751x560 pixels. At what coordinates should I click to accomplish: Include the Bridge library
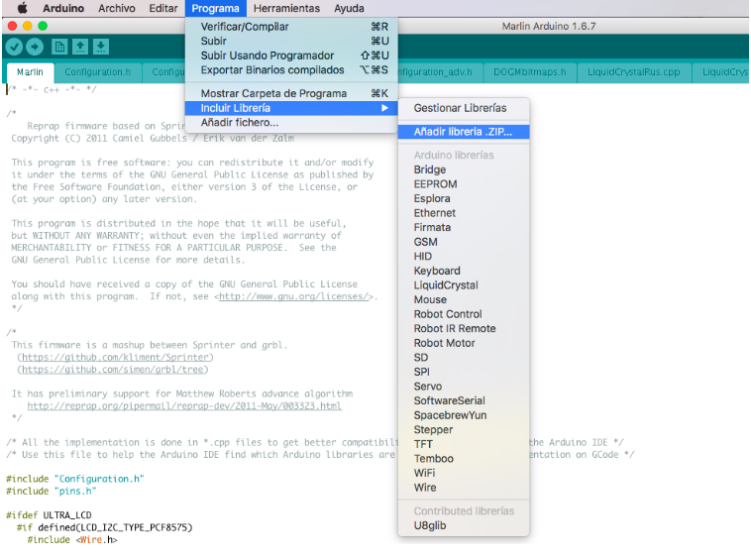point(463,169)
